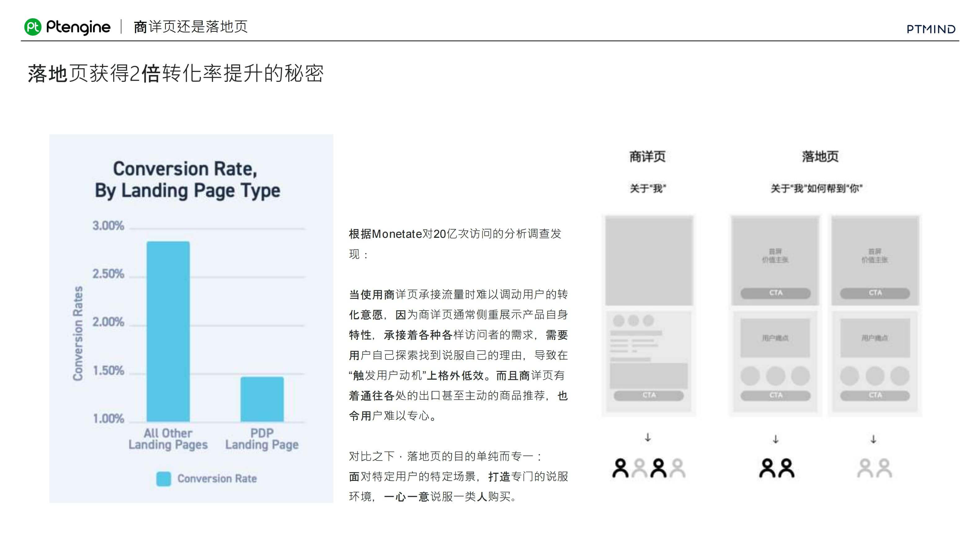Click the upper CTA in first 落地页 mockup
Viewport: 980px width, 551px height.
coord(775,293)
